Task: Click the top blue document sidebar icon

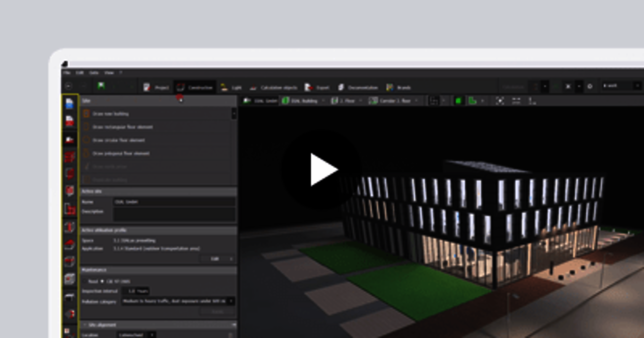Action: (70, 104)
